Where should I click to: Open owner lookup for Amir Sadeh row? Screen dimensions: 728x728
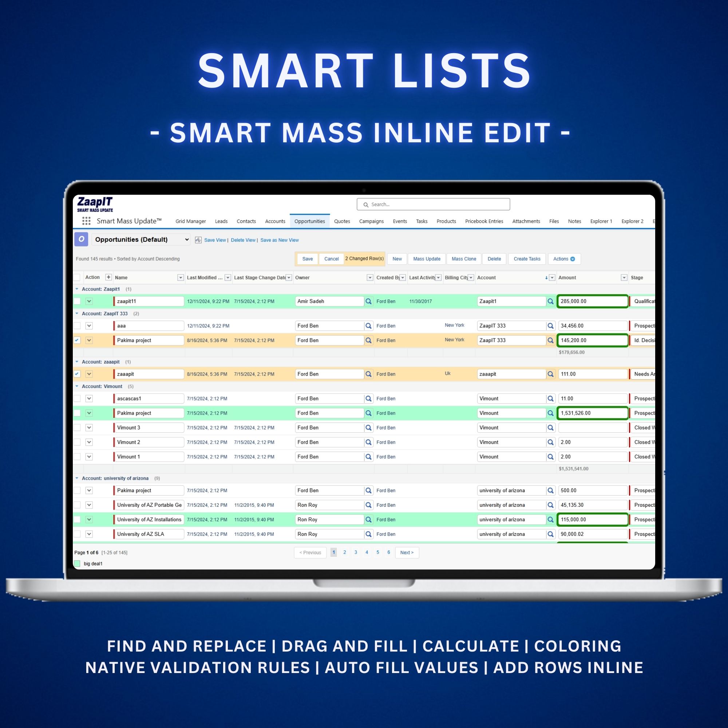click(368, 301)
